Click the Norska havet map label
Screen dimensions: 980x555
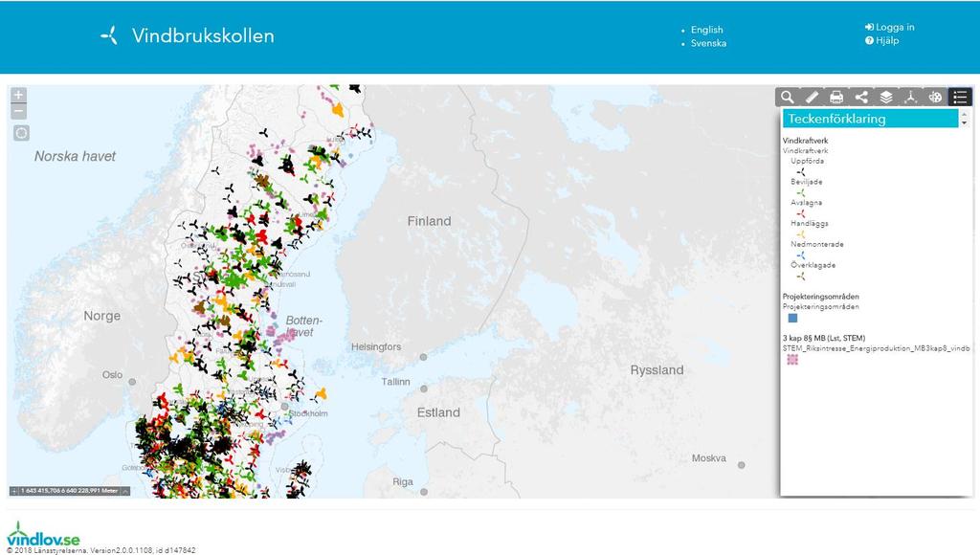click(x=75, y=156)
